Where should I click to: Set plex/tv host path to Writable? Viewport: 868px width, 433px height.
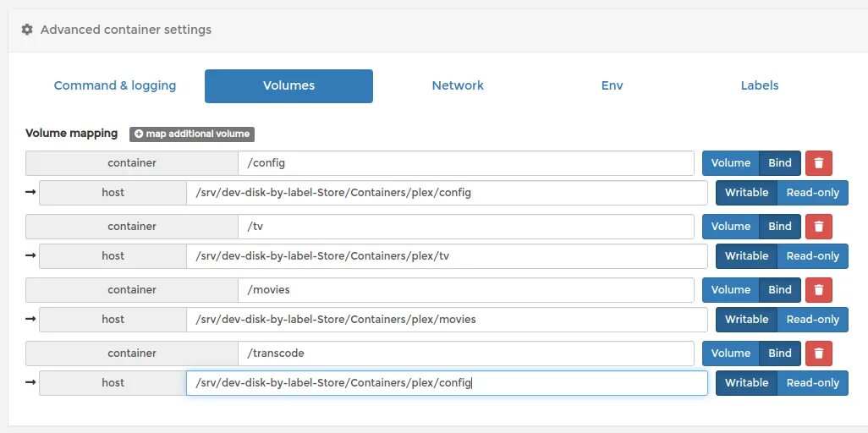[746, 256]
